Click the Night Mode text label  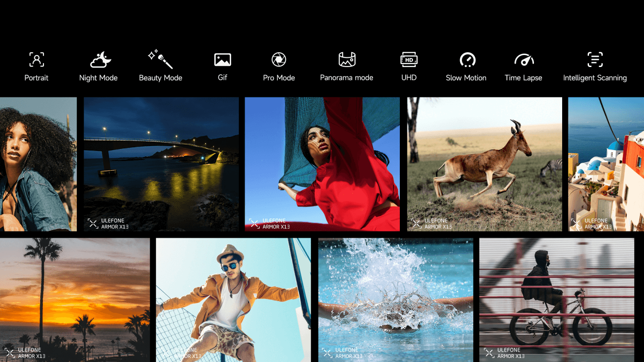[98, 78]
